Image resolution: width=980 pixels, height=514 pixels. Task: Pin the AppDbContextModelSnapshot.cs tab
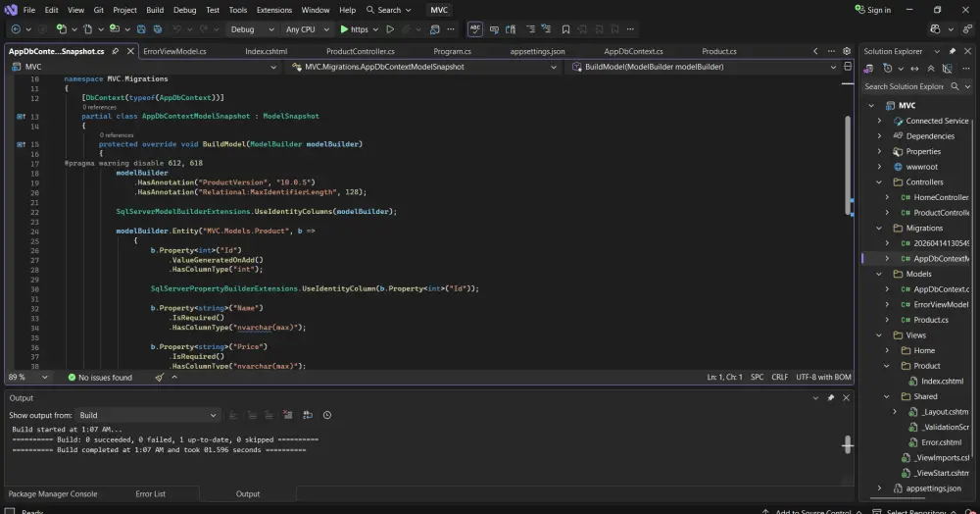115,51
